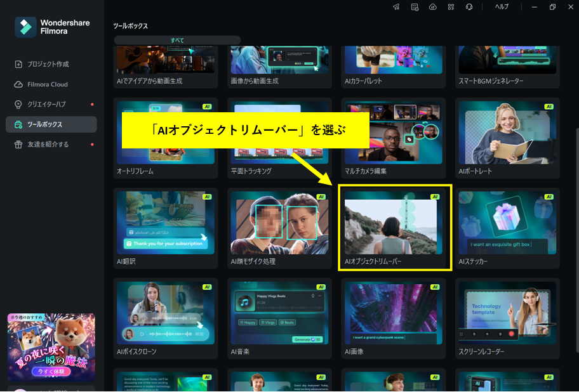Open the ヘルプ menu
This screenshot has width=579, height=392.
(502, 6)
